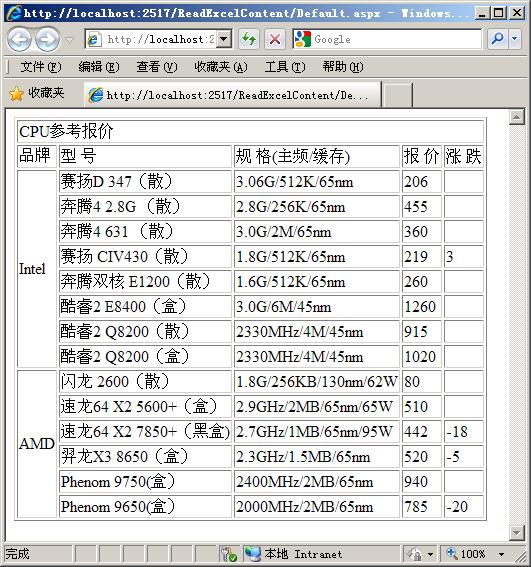Viewport: 531px width, 567px height.
Task: Click the 赛扬 CIV430（散） model cell
Action: click(145, 256)
